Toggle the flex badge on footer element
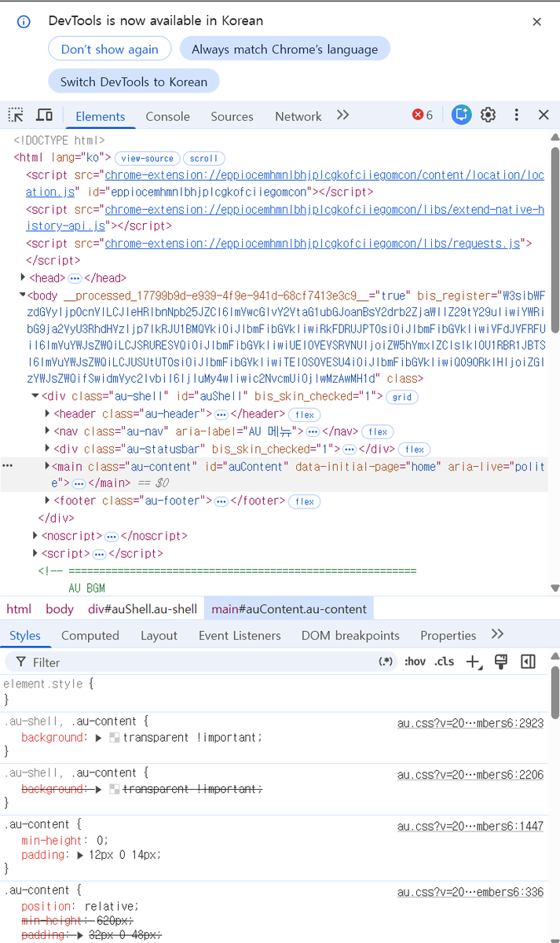 [305, 501]
